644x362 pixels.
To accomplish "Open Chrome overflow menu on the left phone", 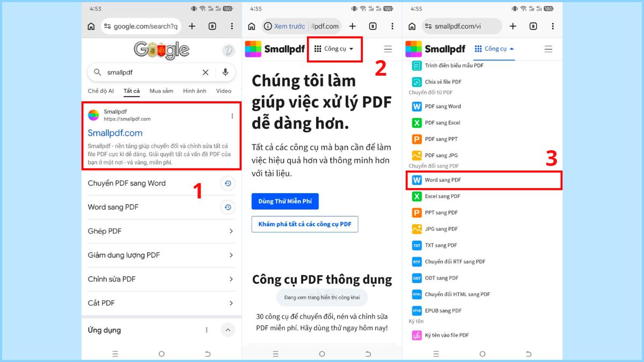I will coord(232,26).
